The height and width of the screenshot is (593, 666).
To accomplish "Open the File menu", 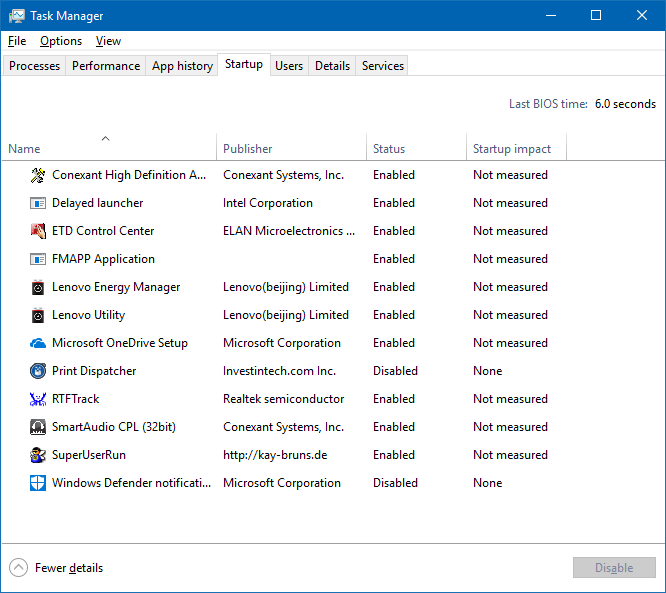I will coord(17,41).
